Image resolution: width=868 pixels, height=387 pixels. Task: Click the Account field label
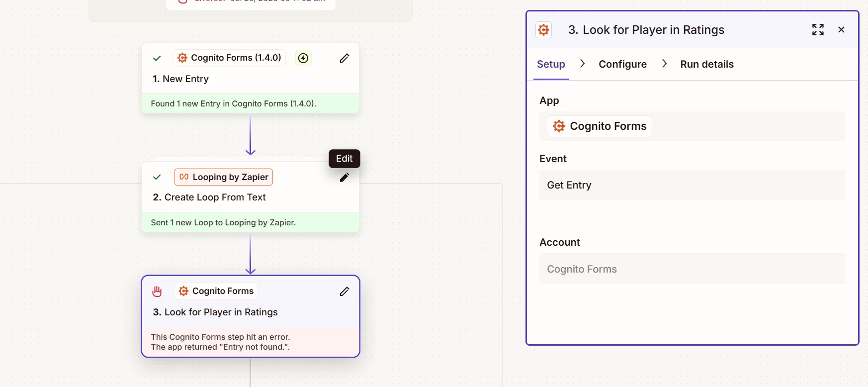(x=560, y=242)
